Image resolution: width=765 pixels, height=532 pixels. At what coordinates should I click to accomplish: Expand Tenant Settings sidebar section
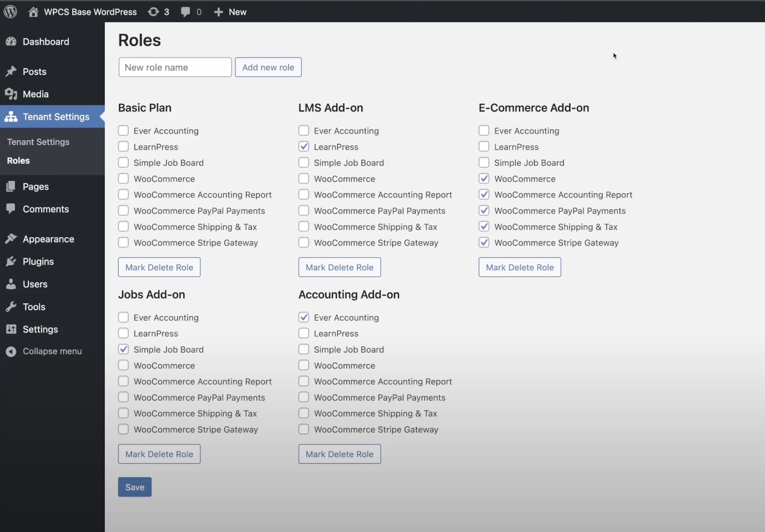click(x=56, y=116)
